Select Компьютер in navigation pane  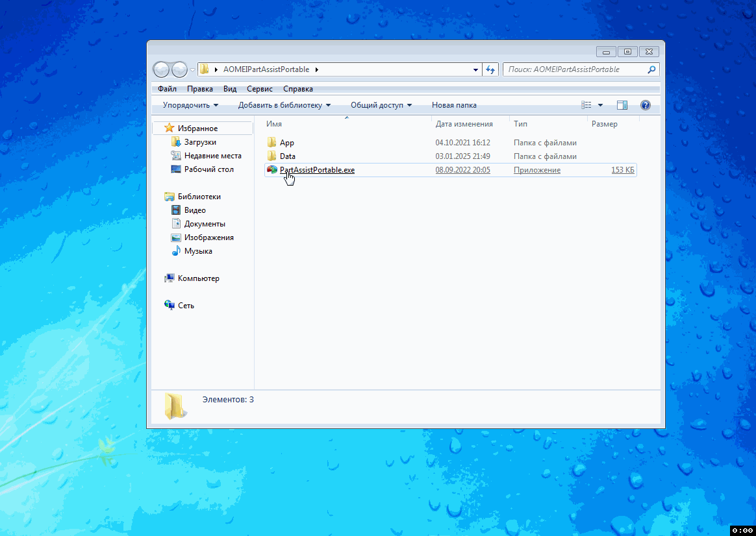point(198,278)
